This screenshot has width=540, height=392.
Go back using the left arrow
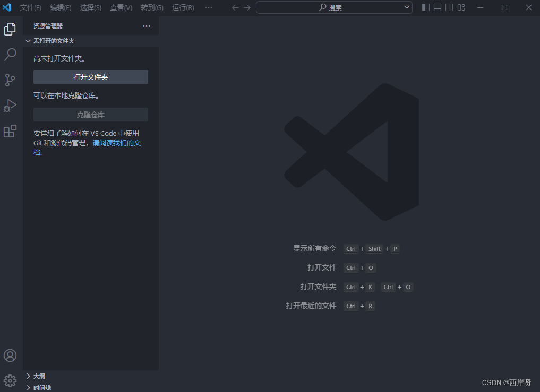pos(235,7)
